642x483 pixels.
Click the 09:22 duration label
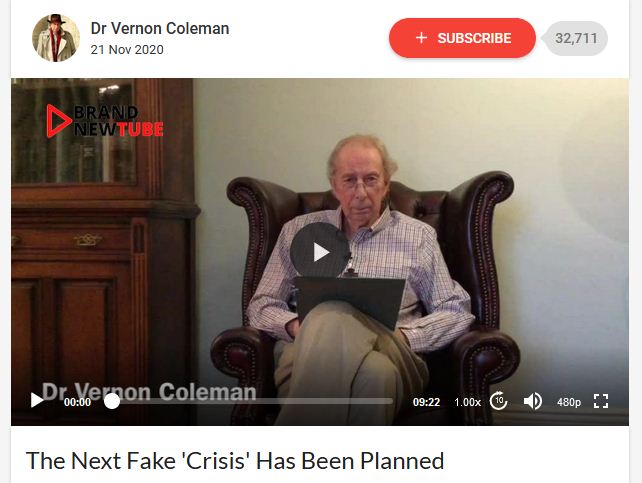click(x=426, y=402)
